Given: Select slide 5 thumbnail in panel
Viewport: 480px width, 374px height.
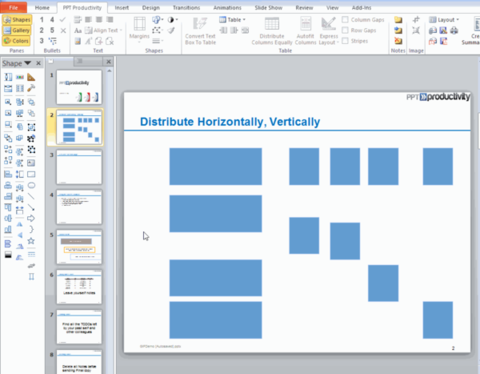Looking at the screenshot, I should pos(79,247).
